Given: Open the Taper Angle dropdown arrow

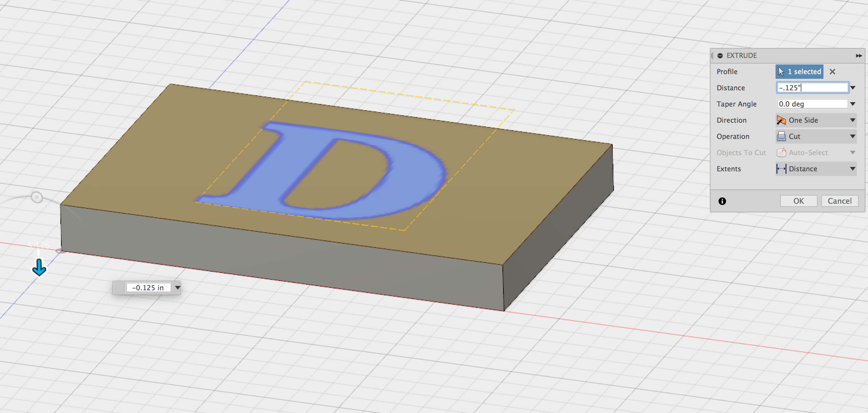Looking at the screenshot, I should [852, 104].
